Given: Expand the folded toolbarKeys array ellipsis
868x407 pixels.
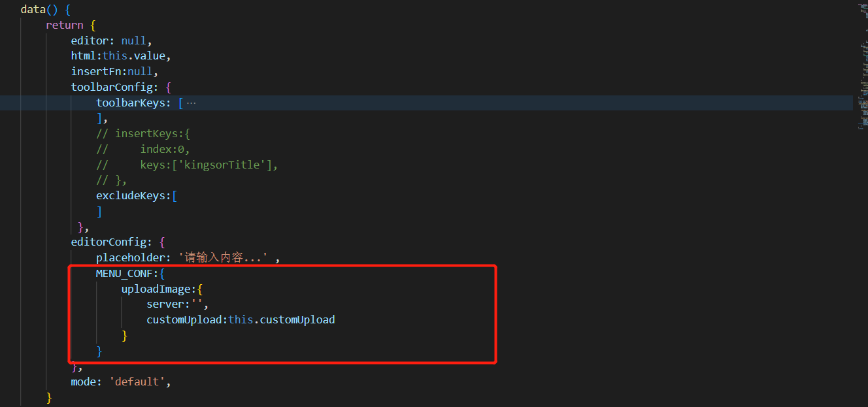Looking at the screenshot, I should (x=191, y=103).
